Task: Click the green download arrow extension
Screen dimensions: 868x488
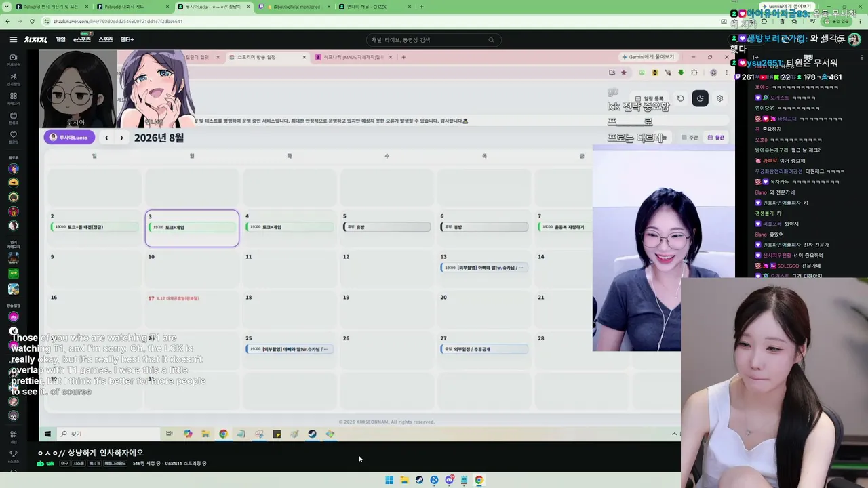Action: tap(681, 73)
